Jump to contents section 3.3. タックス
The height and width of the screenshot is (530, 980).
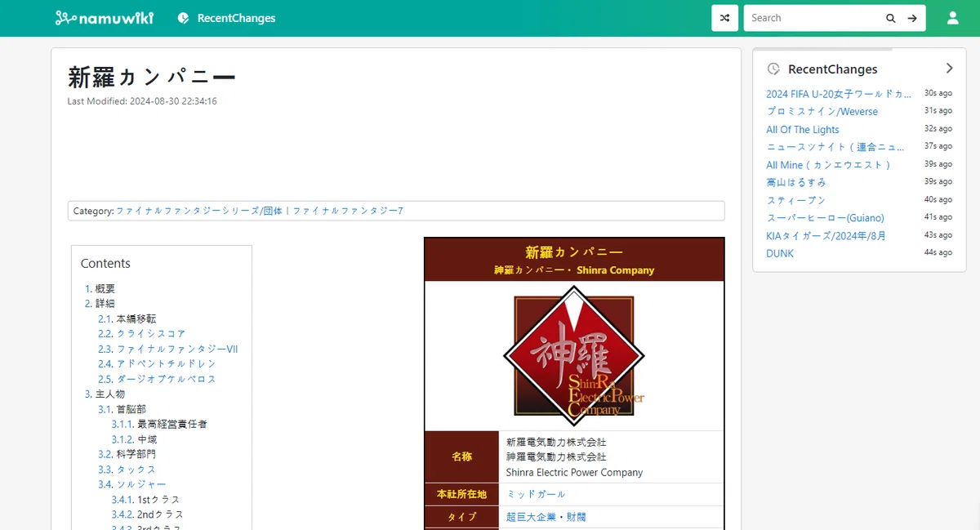coord(127,470)
